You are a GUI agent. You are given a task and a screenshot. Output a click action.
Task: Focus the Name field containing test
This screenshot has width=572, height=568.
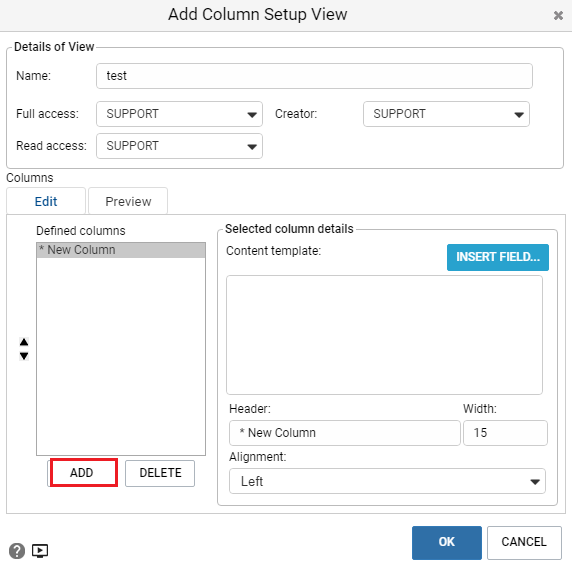[314, 76]
